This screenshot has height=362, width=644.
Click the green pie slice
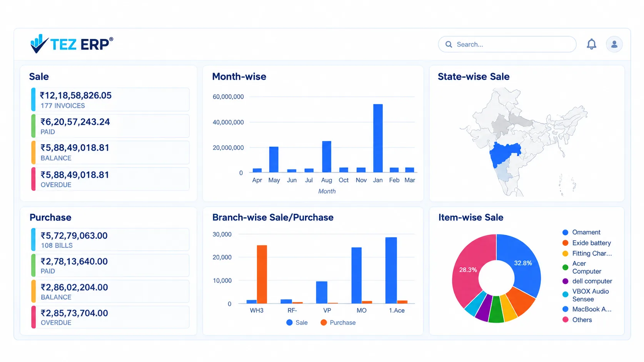coord(496,309)
